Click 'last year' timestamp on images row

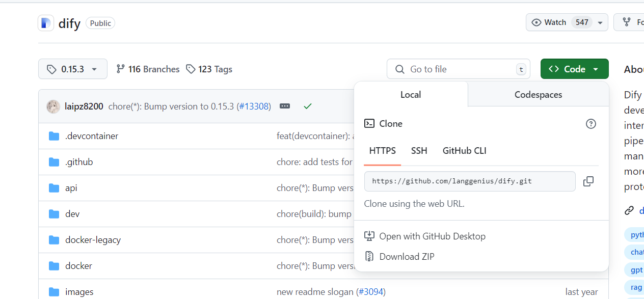[x=582, y=292]
